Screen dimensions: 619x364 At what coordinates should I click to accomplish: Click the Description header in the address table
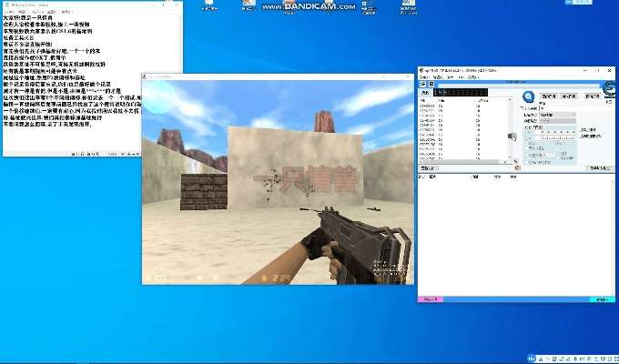click(432, 177)
